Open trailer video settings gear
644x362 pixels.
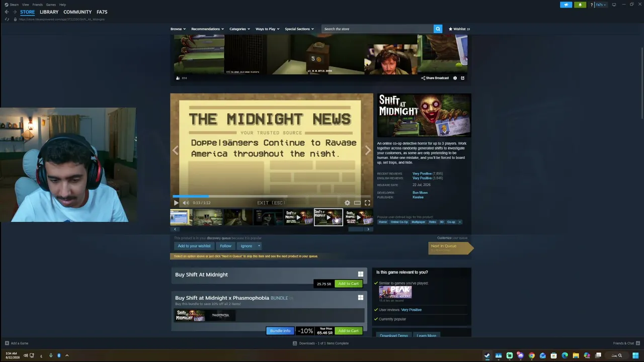pyautogui.click(x=347, y=203)
